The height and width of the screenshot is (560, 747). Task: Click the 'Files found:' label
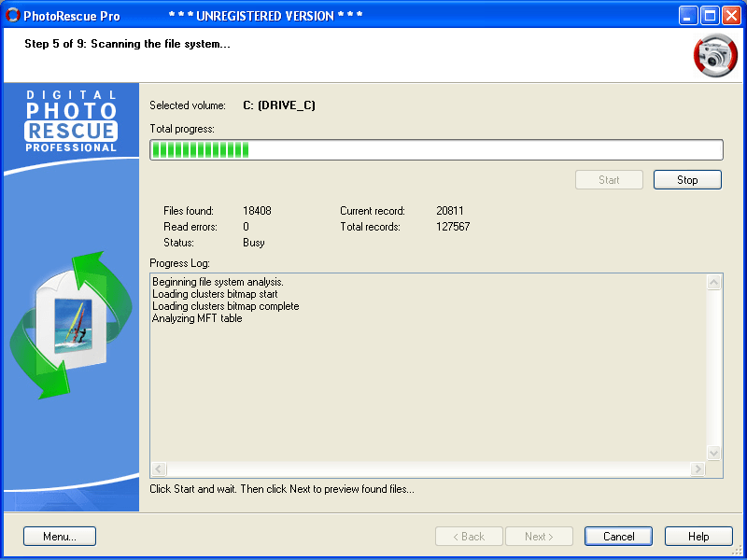(189, 211)
